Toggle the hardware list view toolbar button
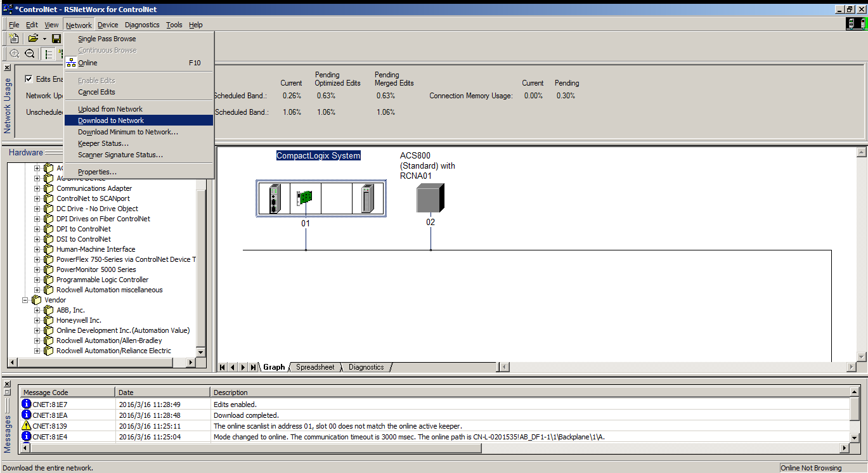The height and width of the screenshot is (473, 868). coord(49,54)
